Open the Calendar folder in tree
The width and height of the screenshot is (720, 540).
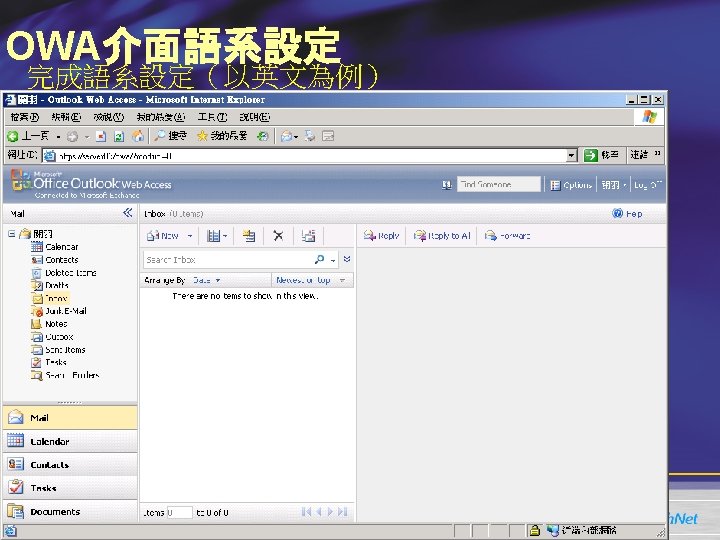click(55, 247)
